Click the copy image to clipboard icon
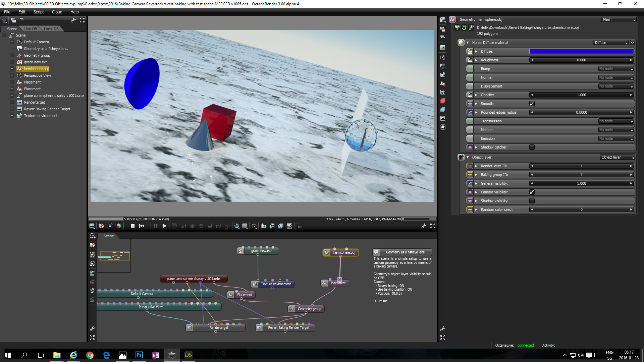Image resolution: width=644 pixels, height=362 pixels. point(263,226)
